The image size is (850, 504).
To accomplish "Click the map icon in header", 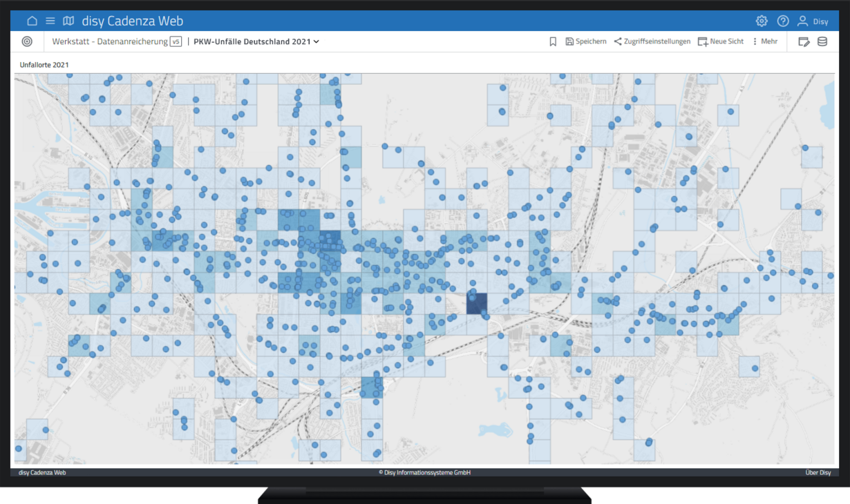I will (x=68, y=21).
